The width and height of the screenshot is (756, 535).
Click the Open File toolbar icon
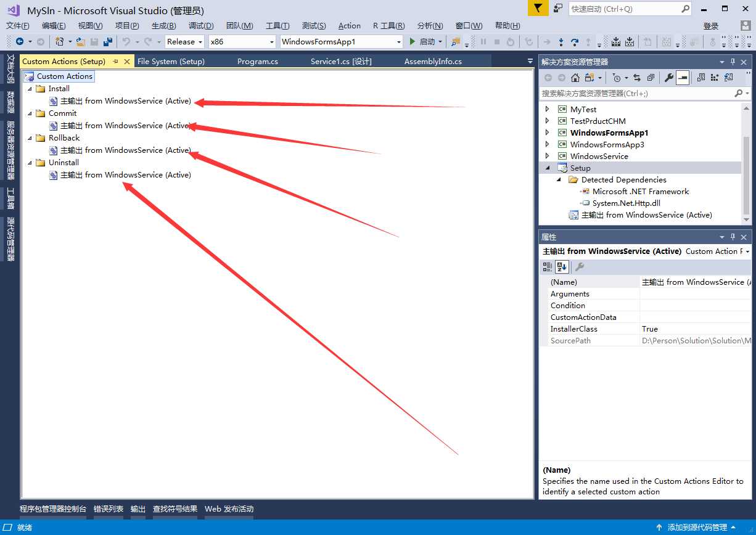(81, 42)
